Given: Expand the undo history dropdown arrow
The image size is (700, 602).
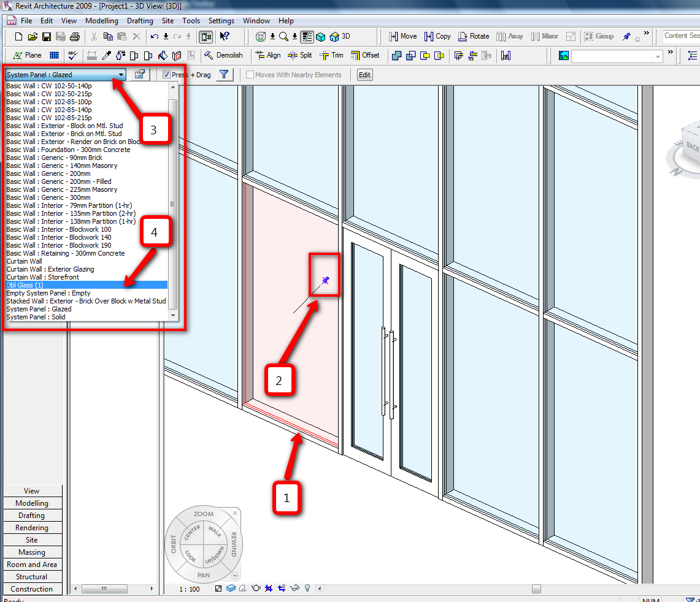Looking at the screenshot, I should point(166,37).
